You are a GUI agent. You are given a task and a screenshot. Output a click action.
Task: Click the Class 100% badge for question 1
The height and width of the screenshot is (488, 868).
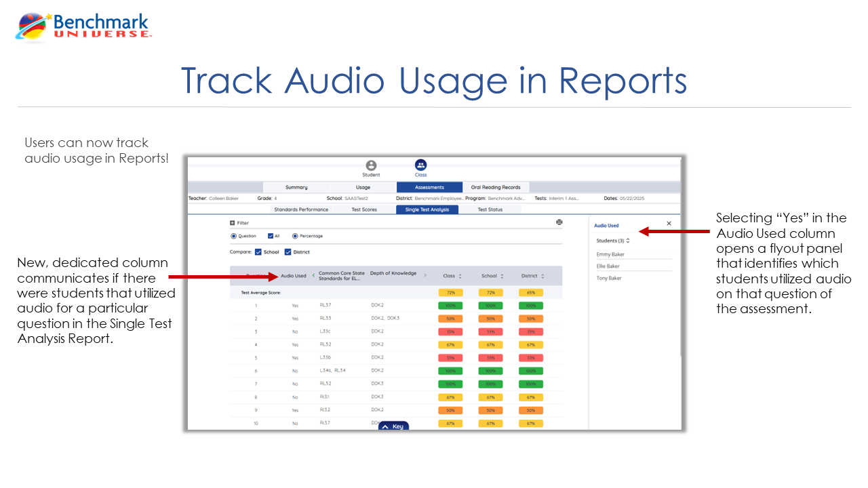point(450,306)
